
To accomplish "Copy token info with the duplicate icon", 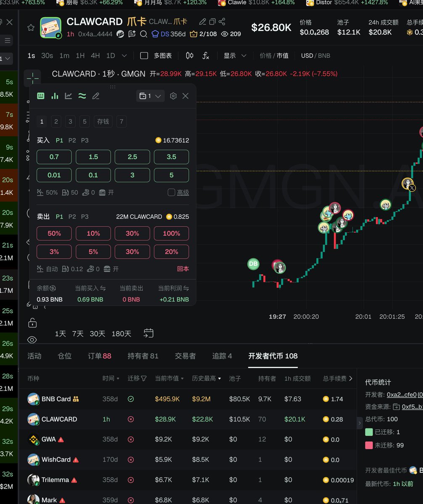I will [212, 21].
